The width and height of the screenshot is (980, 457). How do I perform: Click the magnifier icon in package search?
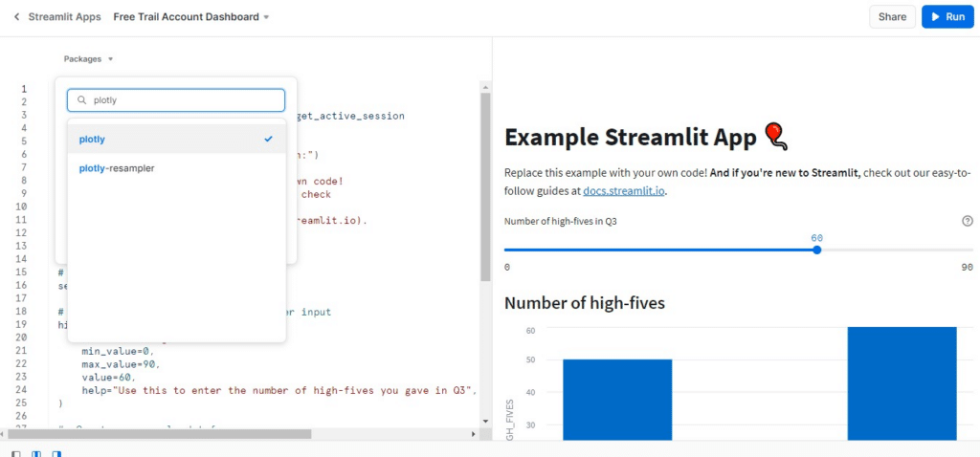coord(81,99)
